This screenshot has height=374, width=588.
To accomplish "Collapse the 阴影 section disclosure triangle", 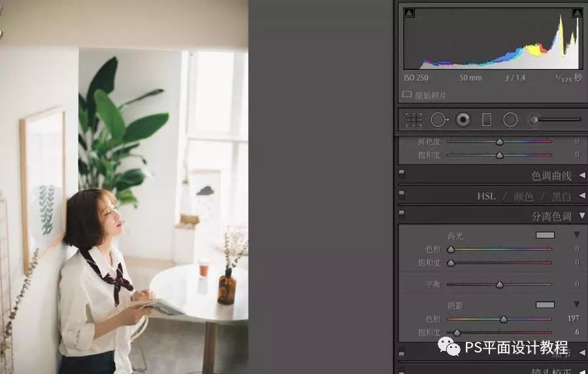I will pyautogui.click(x=577, y=304).
